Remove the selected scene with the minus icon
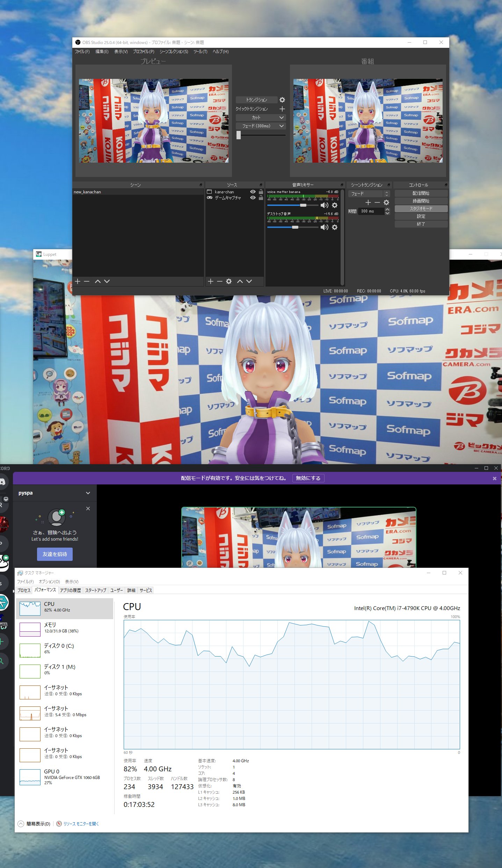Screen dimensions: 502x868 (x=87, y=281)
